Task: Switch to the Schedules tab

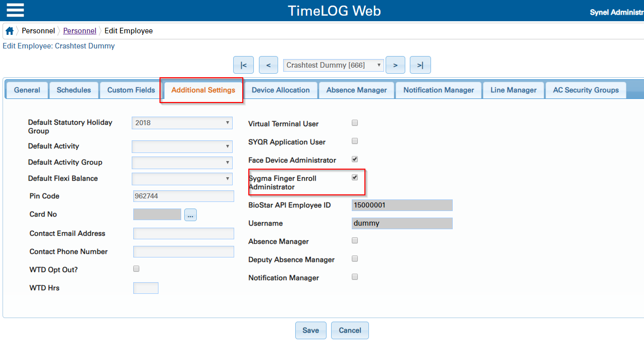Action: tap(74, 90)
